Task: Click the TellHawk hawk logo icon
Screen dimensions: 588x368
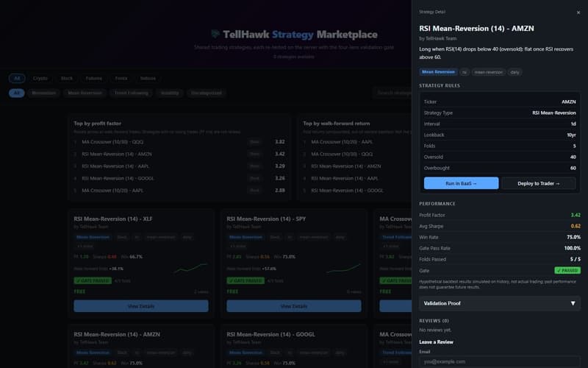Action: pyautogui.click(x=215, y=34)
